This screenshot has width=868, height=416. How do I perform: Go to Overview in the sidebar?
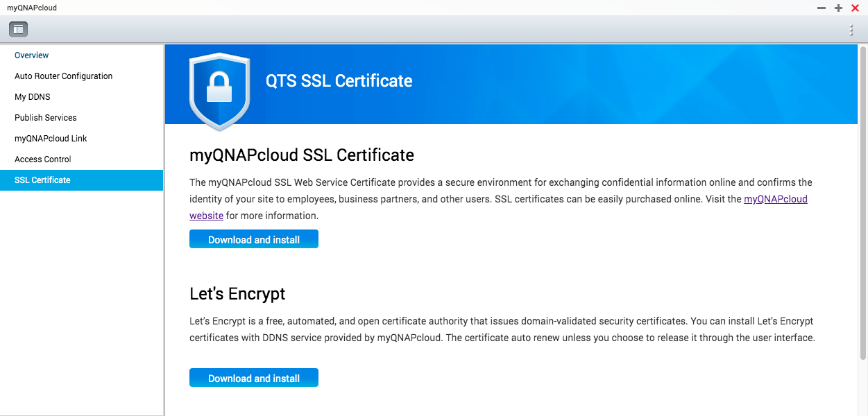tap(32, 55)
